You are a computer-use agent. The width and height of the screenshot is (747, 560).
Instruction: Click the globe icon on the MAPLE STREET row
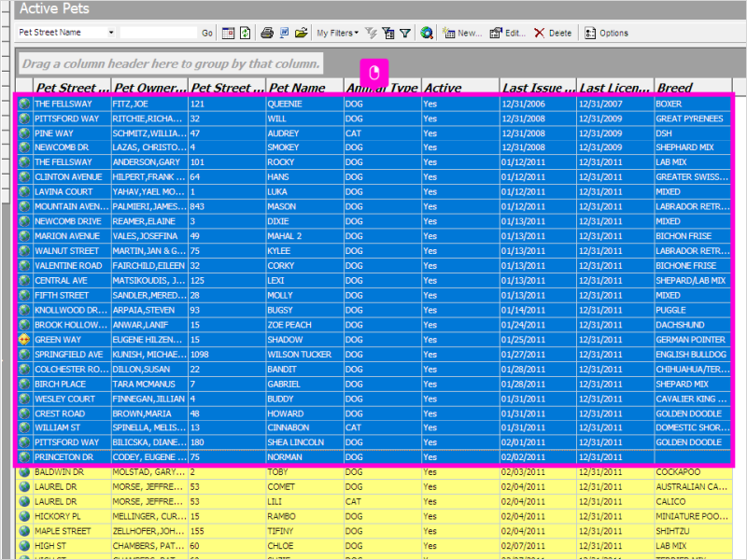coord(24,531)
